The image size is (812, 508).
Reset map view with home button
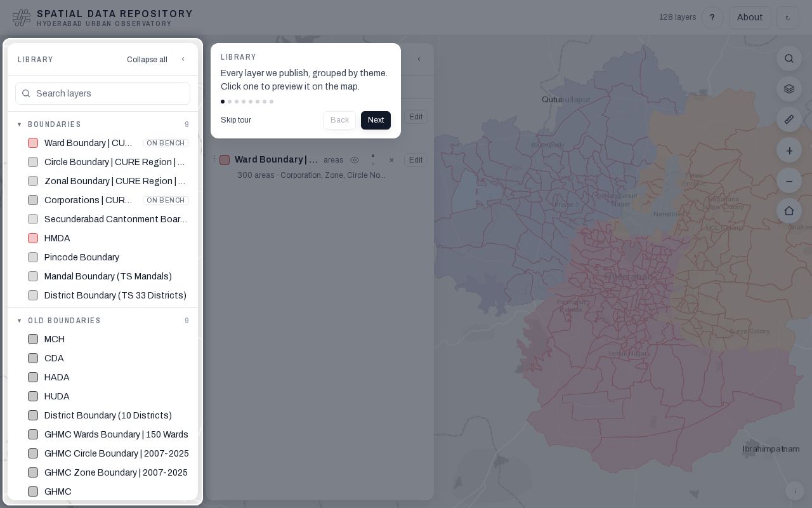789,211
